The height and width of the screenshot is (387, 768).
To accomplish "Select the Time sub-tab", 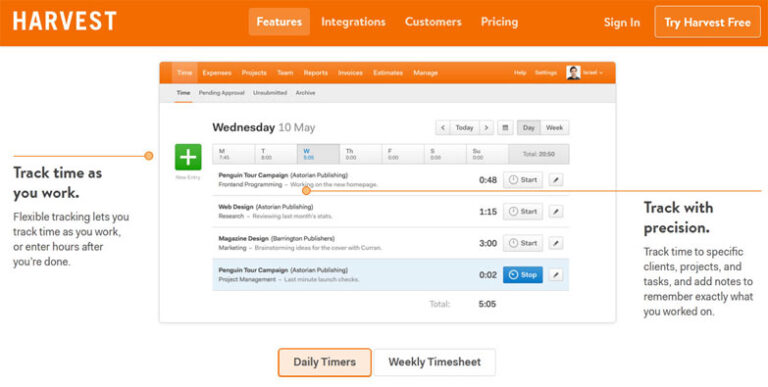I will [x=183, y=93].
